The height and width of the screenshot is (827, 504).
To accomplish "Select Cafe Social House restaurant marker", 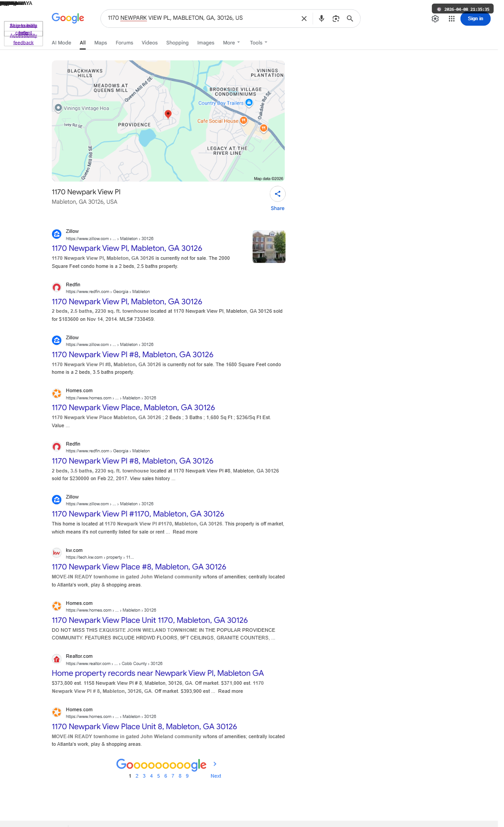I will 243,120.
